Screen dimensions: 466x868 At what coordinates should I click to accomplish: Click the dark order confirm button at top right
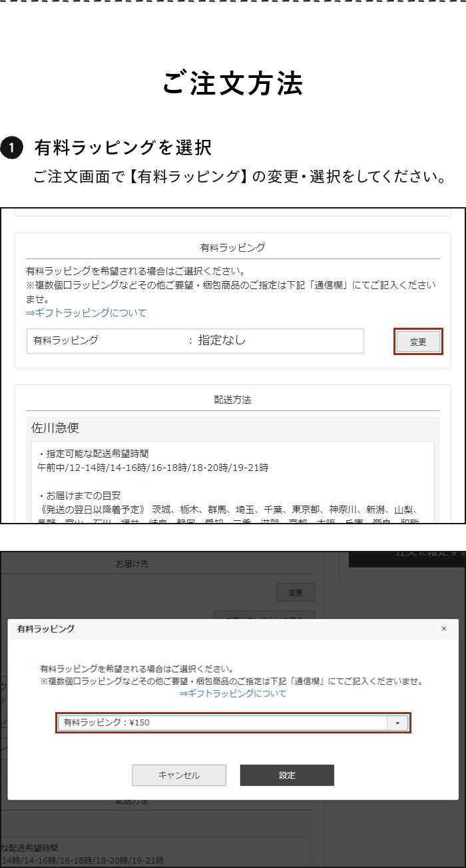click(407, 559)
